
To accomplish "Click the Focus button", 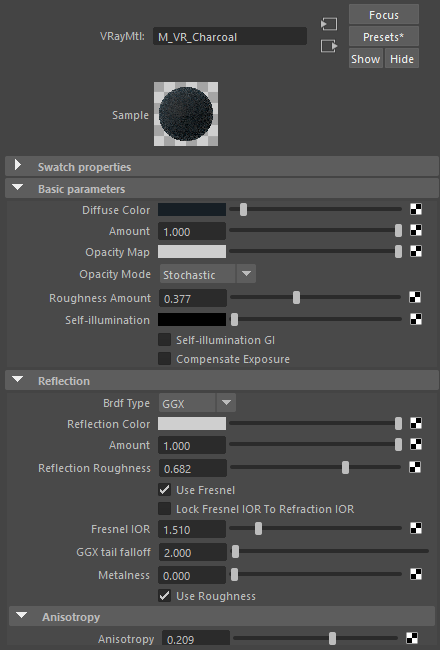I will pyautogui.click(x=384, y=15).
